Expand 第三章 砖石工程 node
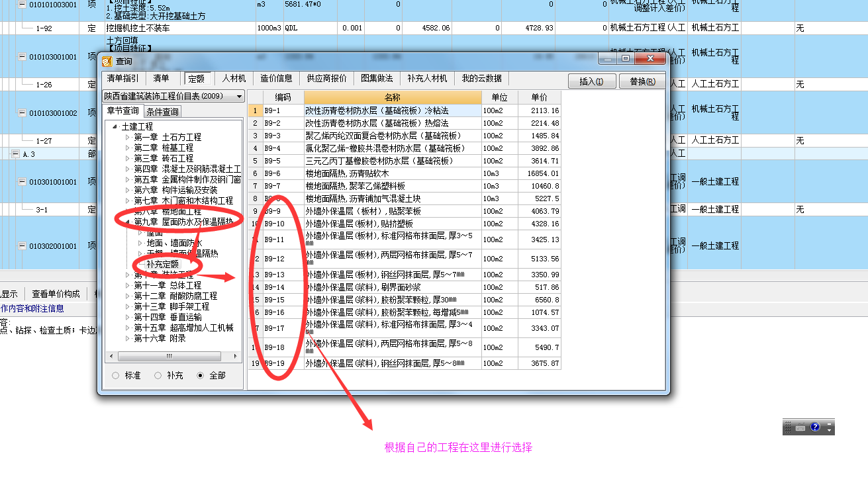 tap(128, 158)
